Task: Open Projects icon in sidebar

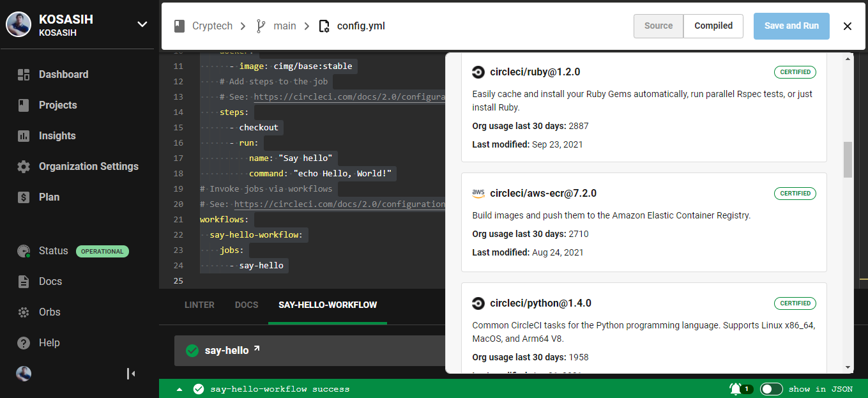Action: (24, 105)
